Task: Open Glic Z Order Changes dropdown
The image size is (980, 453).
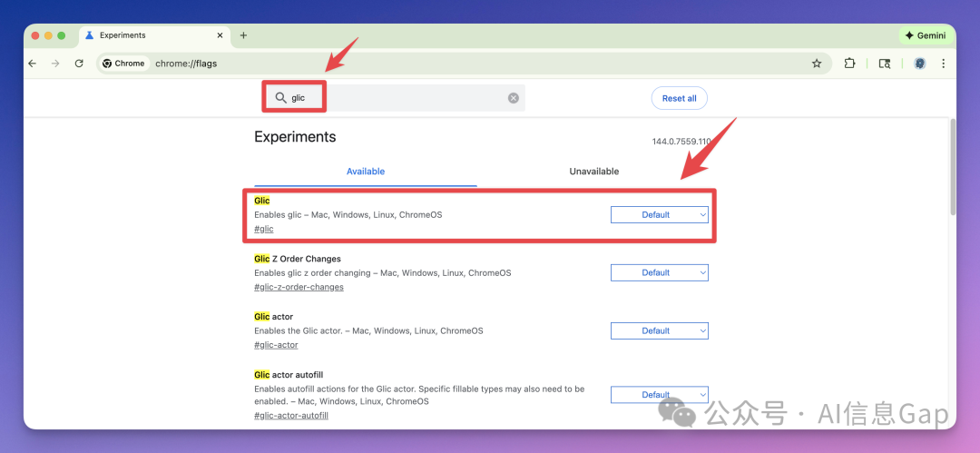Action: (x=660, y=273)
